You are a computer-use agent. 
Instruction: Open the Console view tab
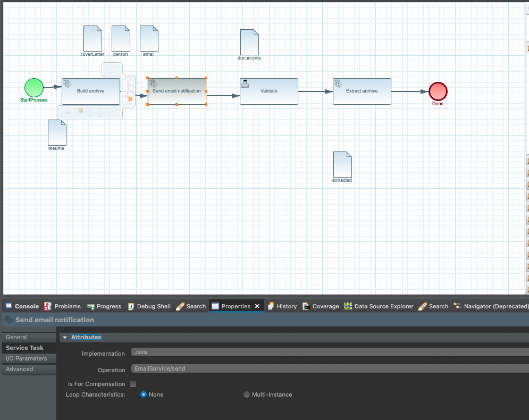(x=22, y=306)
